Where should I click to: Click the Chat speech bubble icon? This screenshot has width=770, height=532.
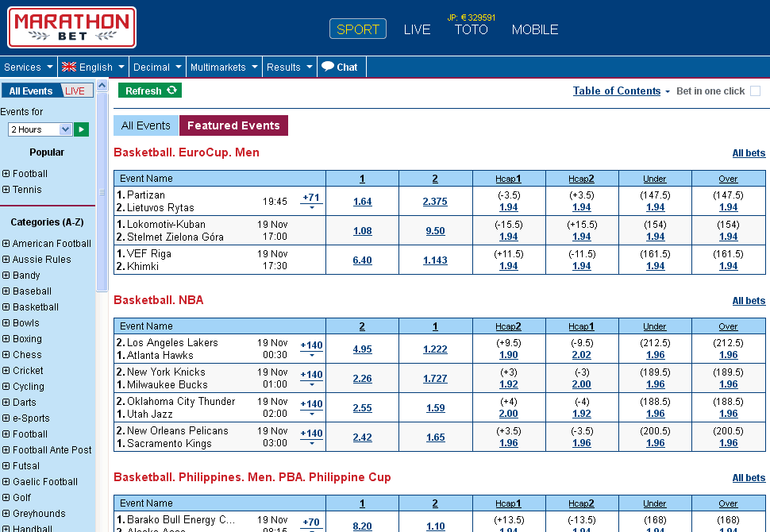click(x=328, y=67)
